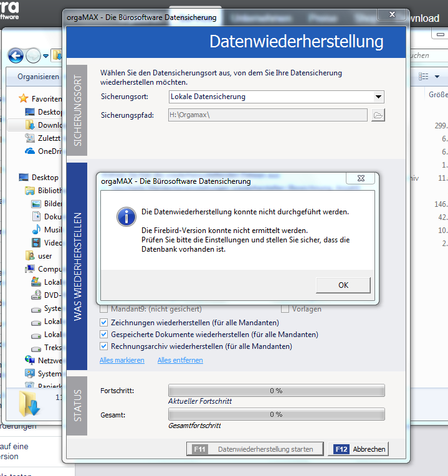Click the Sicherungspfad path field
448x476 pixels.
[x=268, y=115]
